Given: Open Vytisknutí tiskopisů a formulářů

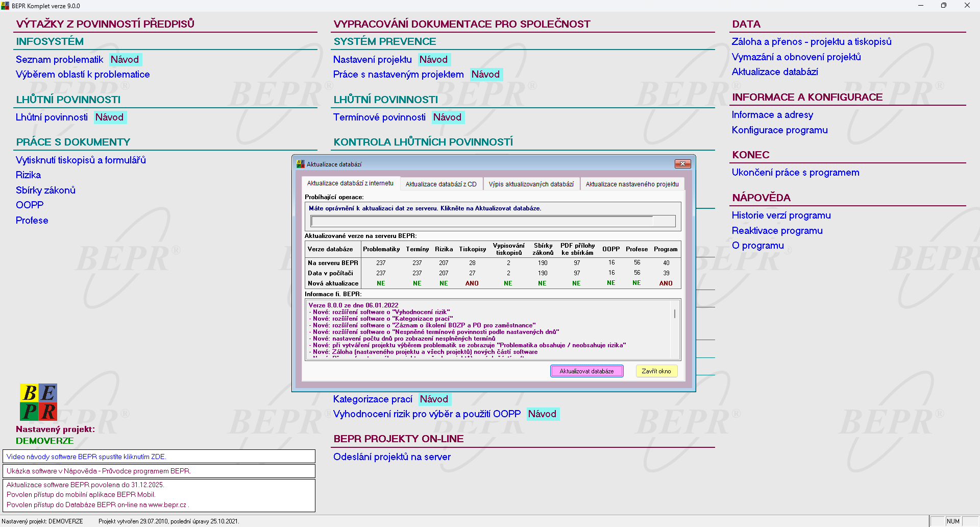Looking at the screenshot, I should pos(81,160).
